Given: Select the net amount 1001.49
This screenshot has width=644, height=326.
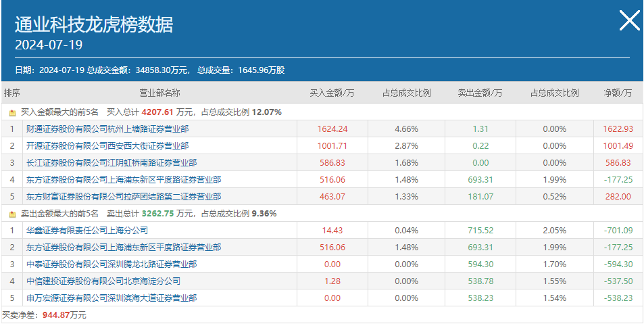Looking at the screenshot, I should pos(618,146).
